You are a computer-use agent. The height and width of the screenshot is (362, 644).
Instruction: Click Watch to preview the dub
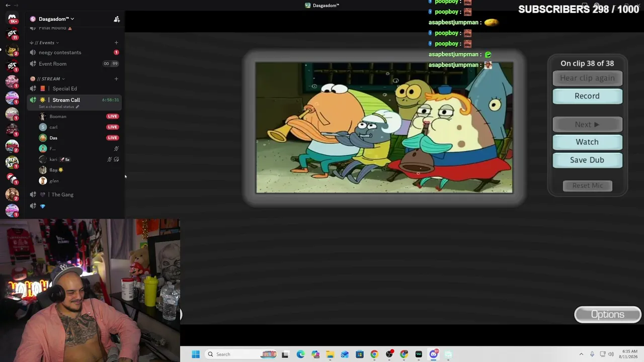(x=587, y=142)
